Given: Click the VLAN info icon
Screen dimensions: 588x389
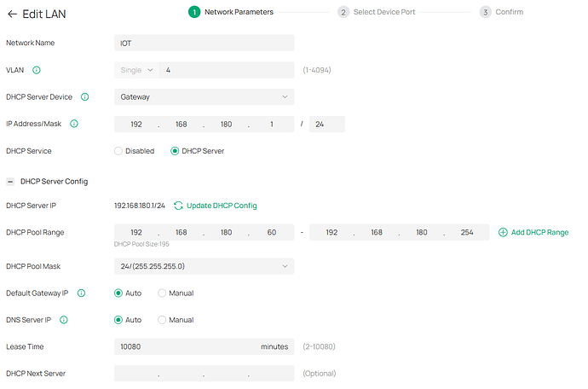Looking at the screenshot, I should click(x=37, y=70).
